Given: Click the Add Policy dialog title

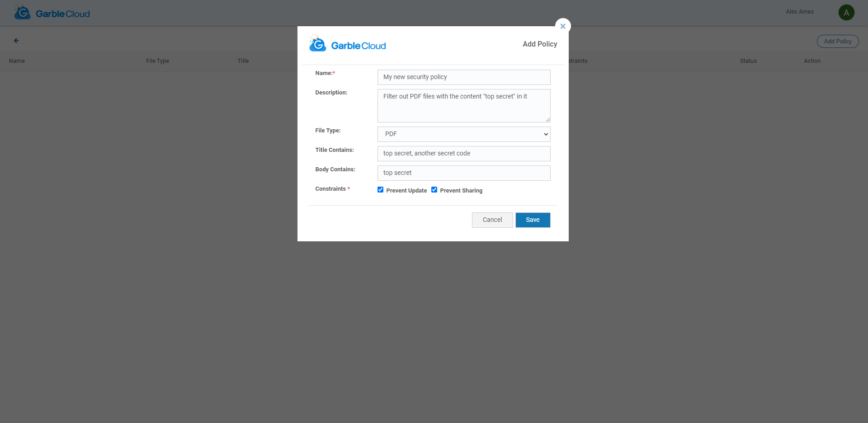Looking at the screenshot, I should pyautogui.click(x=540, y=44).
